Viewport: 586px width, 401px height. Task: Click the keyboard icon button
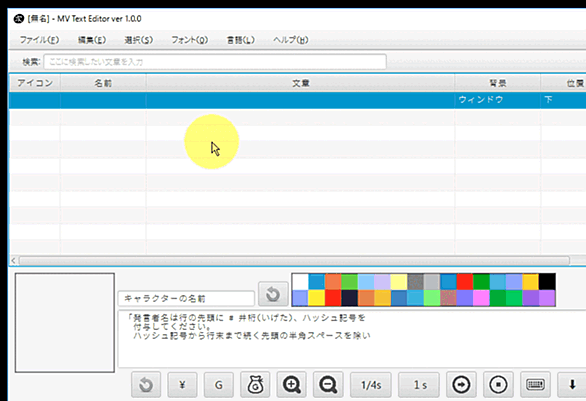pos(535,385)
